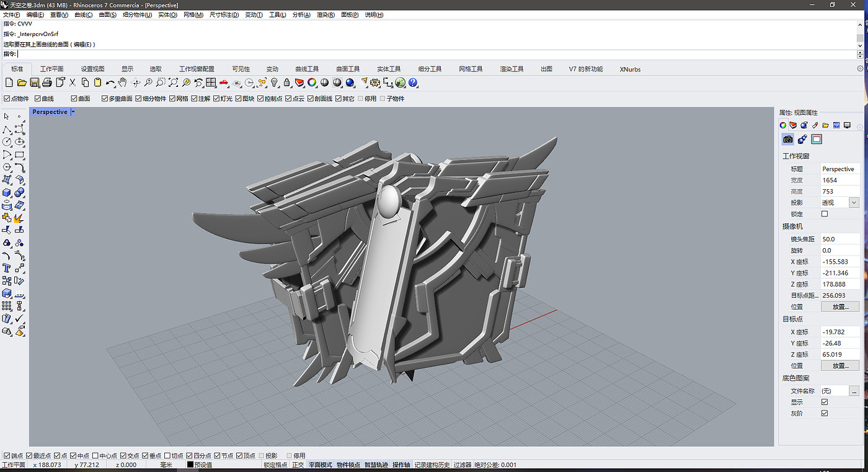The image size is (868, 472).
Task: Click the padlock Lock objects icon
Action: 286,82
